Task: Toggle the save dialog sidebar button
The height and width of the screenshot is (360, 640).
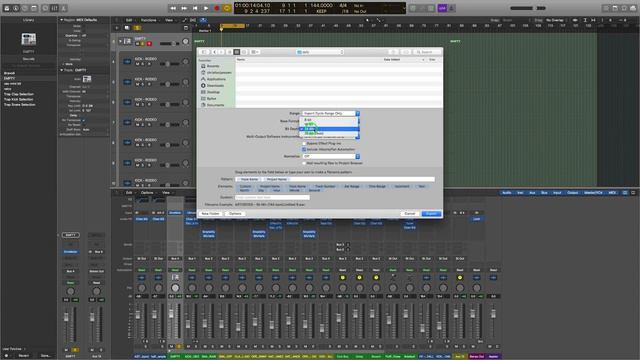Action: tap(204, 52)
